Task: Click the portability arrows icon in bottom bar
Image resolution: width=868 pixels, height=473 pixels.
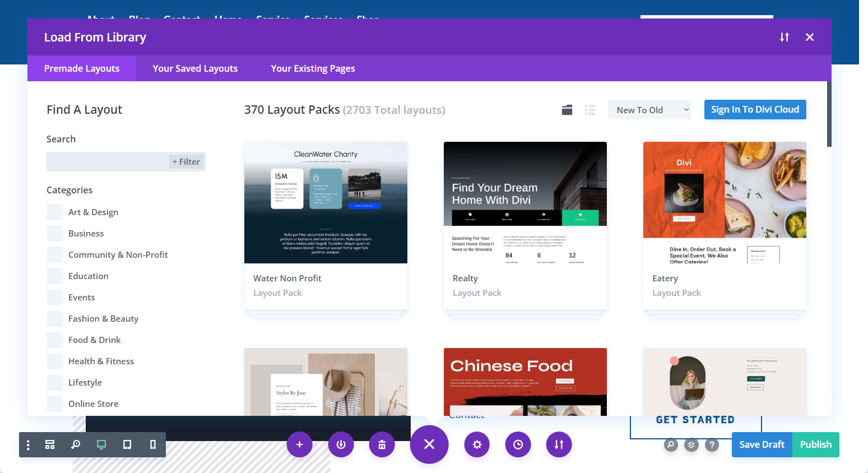Action: coord(559,444)
